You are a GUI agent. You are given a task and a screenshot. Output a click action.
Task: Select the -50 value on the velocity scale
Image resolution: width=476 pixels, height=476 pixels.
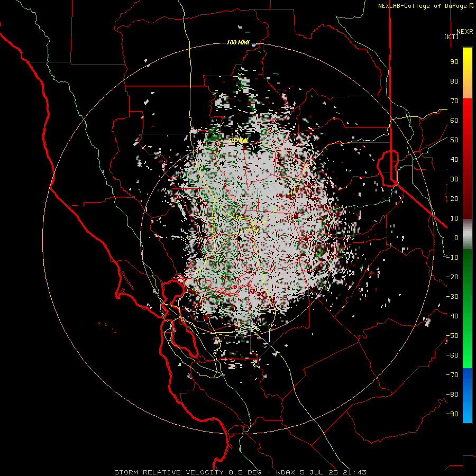(x=452, y=336)
